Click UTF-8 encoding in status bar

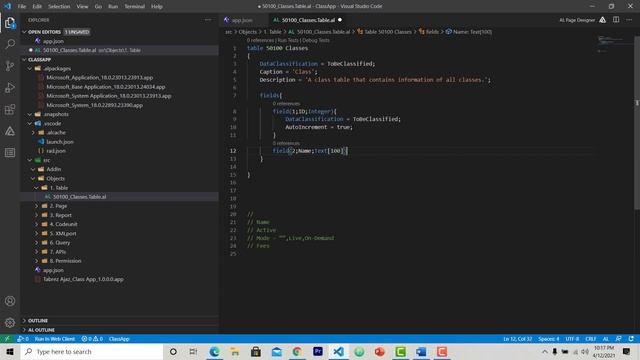(572, 339)
